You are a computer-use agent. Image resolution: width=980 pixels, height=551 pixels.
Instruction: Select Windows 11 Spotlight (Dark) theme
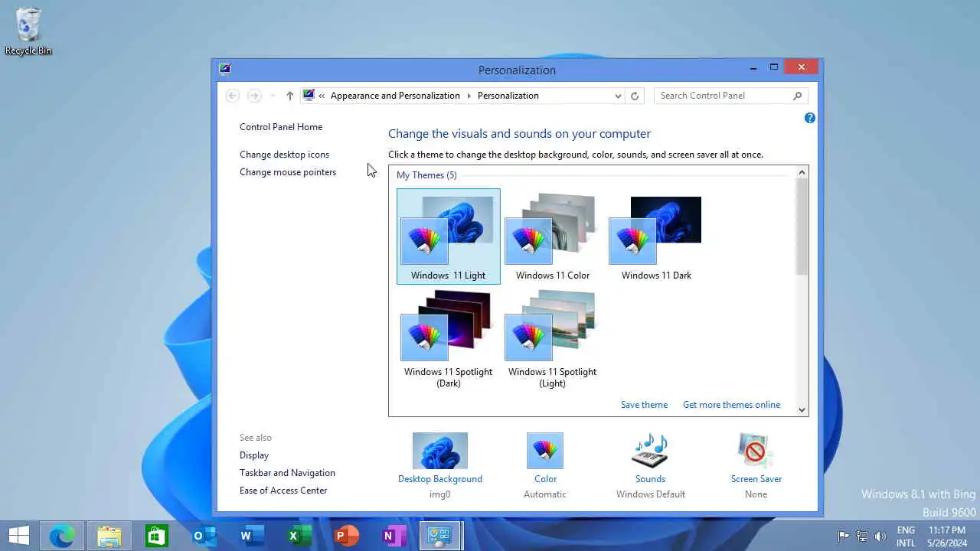pos(449,338)
